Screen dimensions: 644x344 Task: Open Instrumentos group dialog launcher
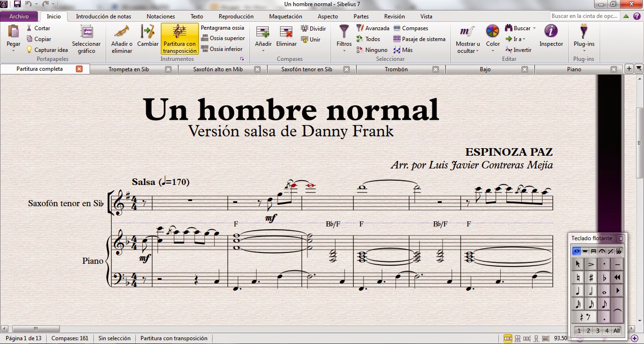pos(242,59)
